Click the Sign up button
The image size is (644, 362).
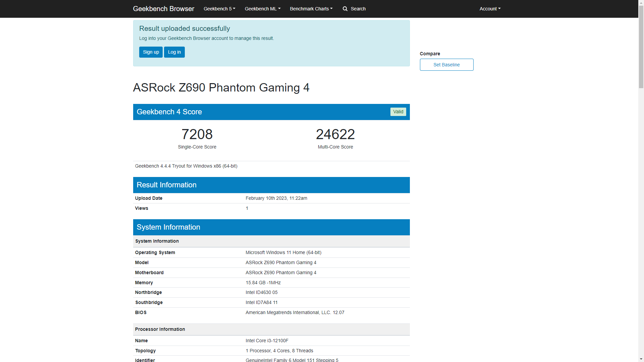coord(151,52)
